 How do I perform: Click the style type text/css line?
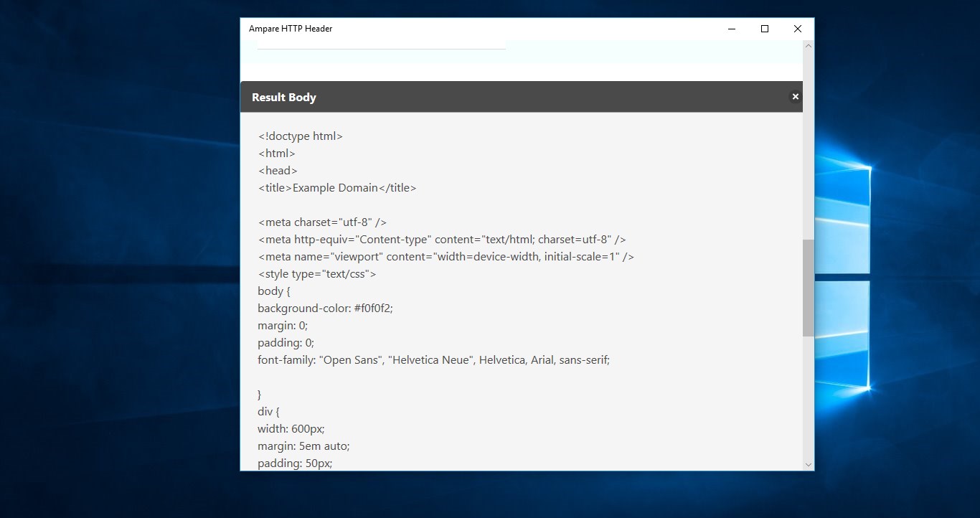(317, 274)
